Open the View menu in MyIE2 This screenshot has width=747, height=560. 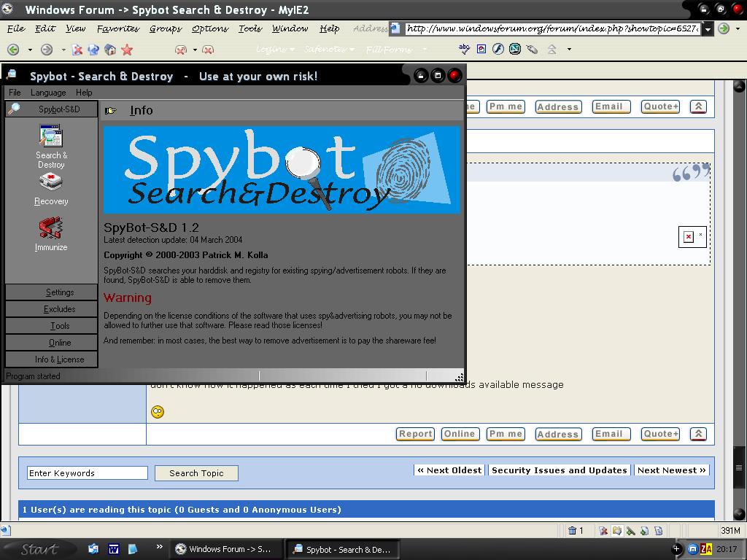coord(75,28)
